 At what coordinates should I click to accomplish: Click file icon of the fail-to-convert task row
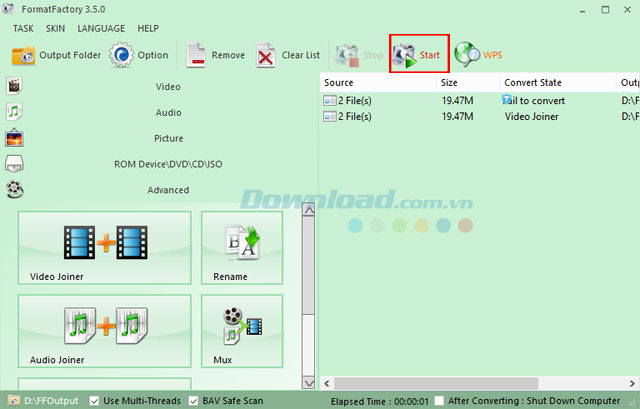point(329,101)
